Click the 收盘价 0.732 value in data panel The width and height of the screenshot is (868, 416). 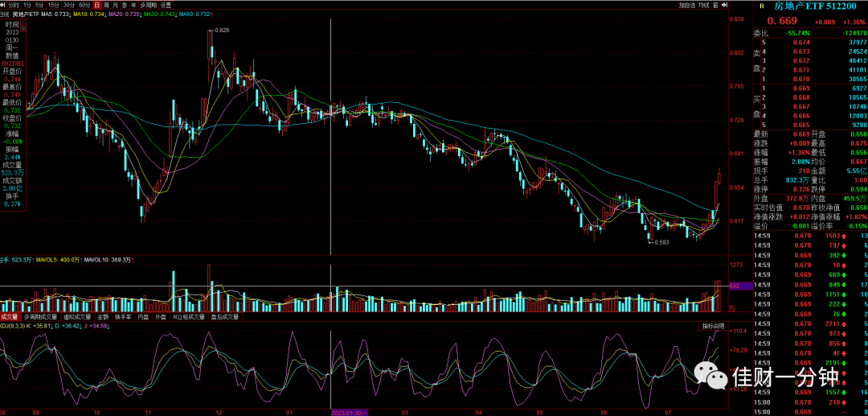12,126
